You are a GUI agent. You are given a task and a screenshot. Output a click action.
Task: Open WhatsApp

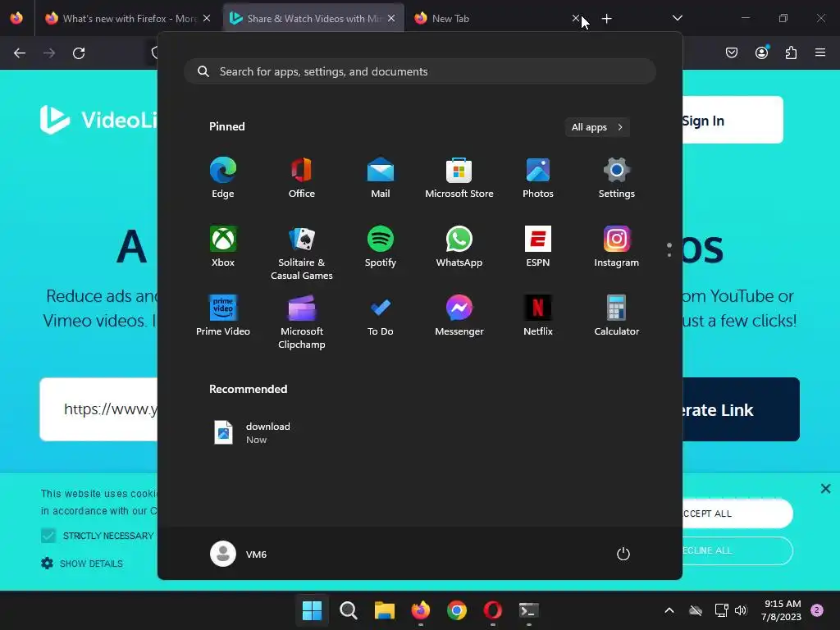tap(459, 246)
